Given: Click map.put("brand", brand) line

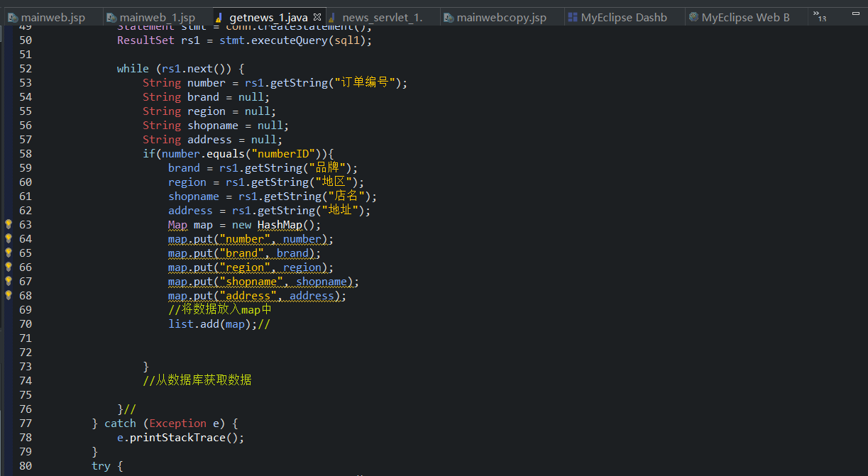Looking at the screenshot, I should click(x=245, y=253).
